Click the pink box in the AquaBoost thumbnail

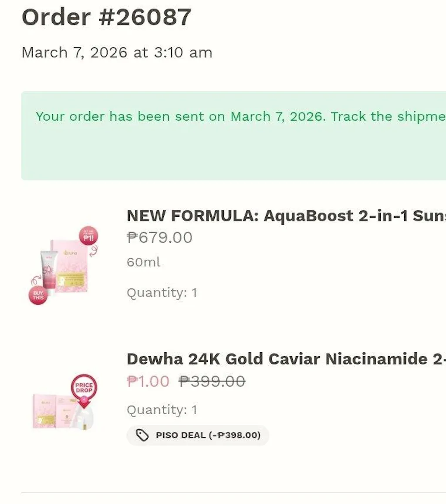[x=72, y=266]
